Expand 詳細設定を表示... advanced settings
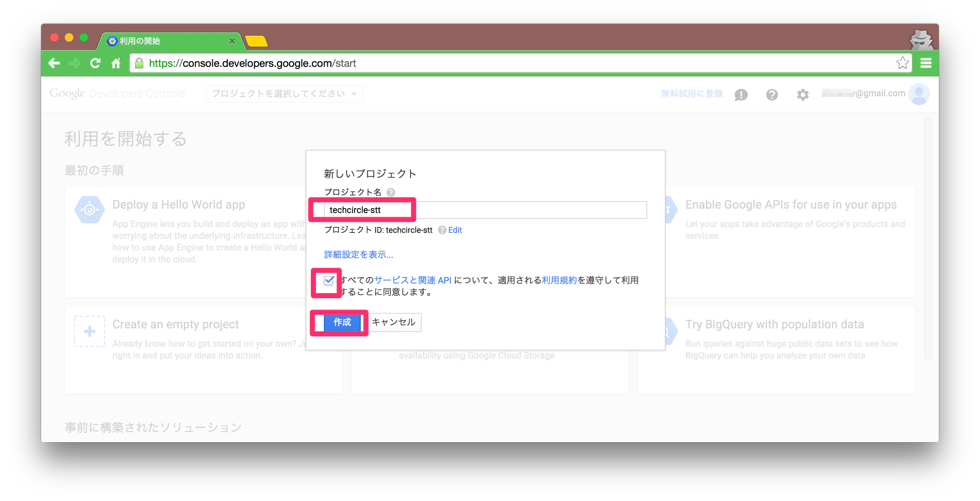The width and height of the screenshot is (980, 501). pos(359,255)
